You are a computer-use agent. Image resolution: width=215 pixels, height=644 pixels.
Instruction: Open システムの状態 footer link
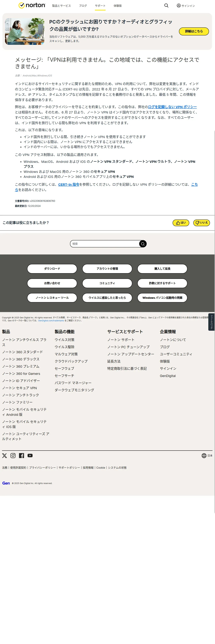pos(117,467)
